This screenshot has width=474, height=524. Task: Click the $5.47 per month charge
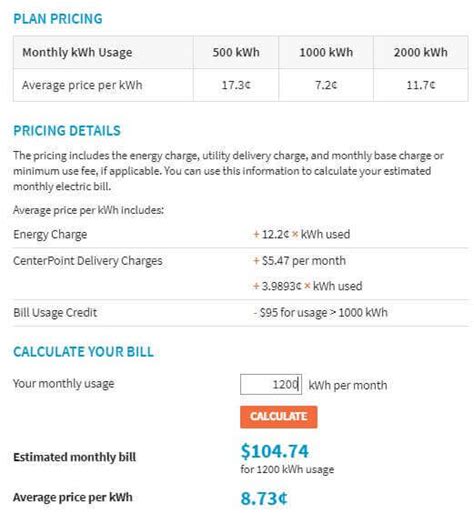point(299,261)
